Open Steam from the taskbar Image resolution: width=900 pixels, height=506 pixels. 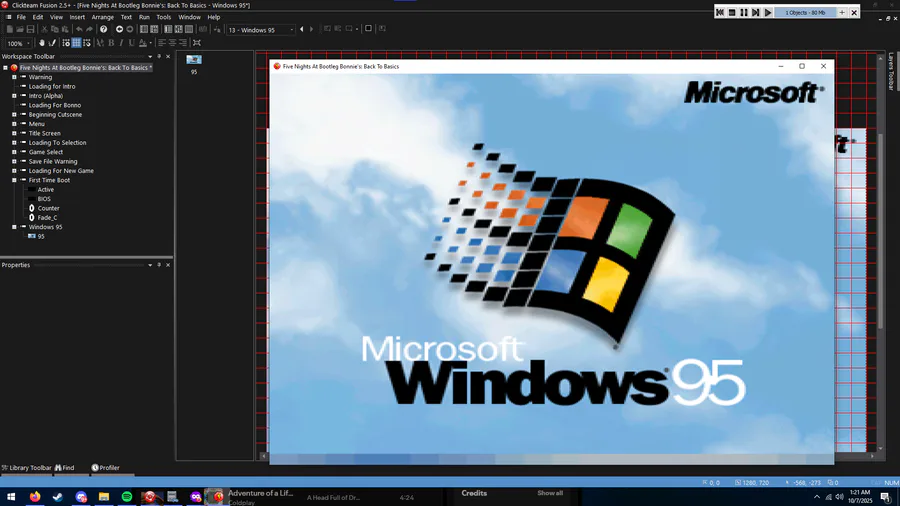pyautogui.click(x=58, y=497)
